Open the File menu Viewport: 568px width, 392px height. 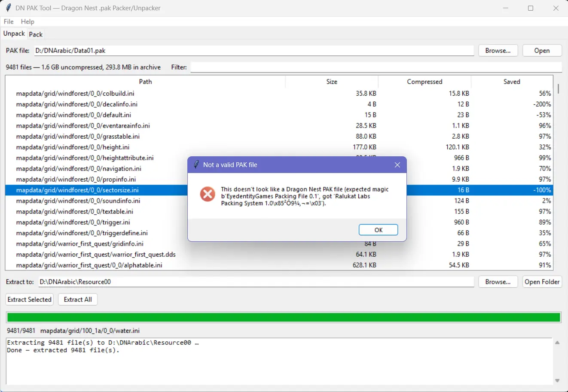pyautogui.click(x=9, y=21)
